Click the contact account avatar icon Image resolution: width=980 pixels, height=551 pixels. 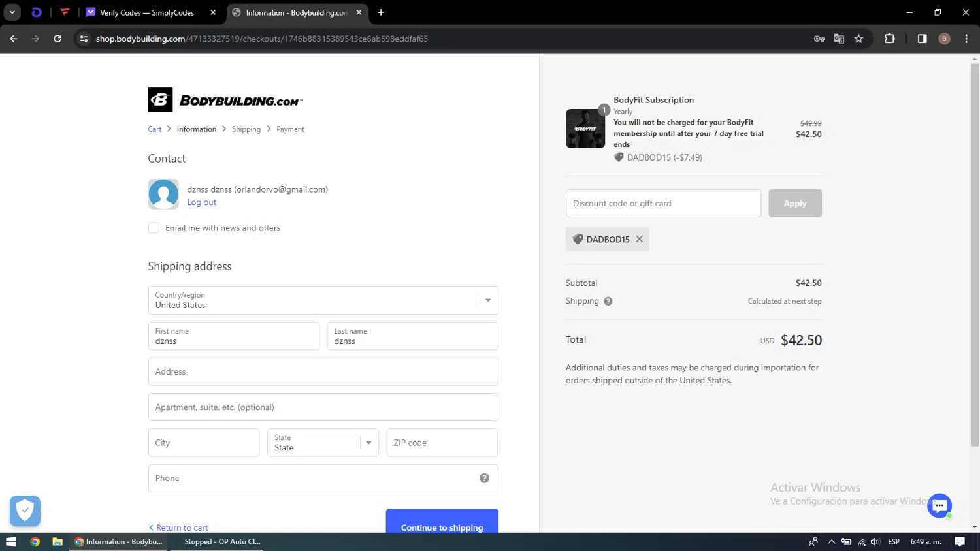coord(163,194)
